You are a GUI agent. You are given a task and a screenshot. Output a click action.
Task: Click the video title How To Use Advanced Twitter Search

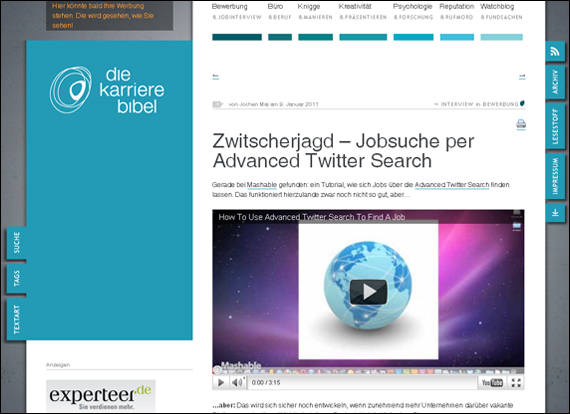(x=312, y=217)
